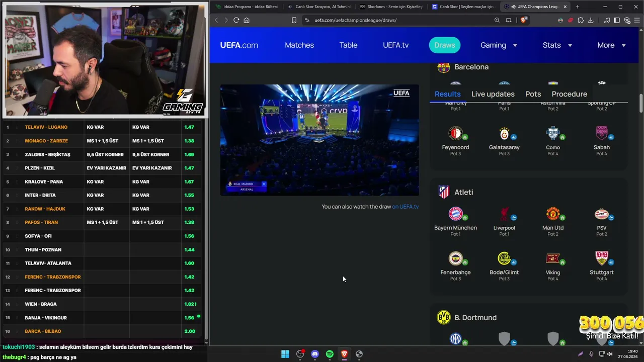Expand the Stats dropdown menu
This screenshot has width=644, height=362.
tap(557, 45)
